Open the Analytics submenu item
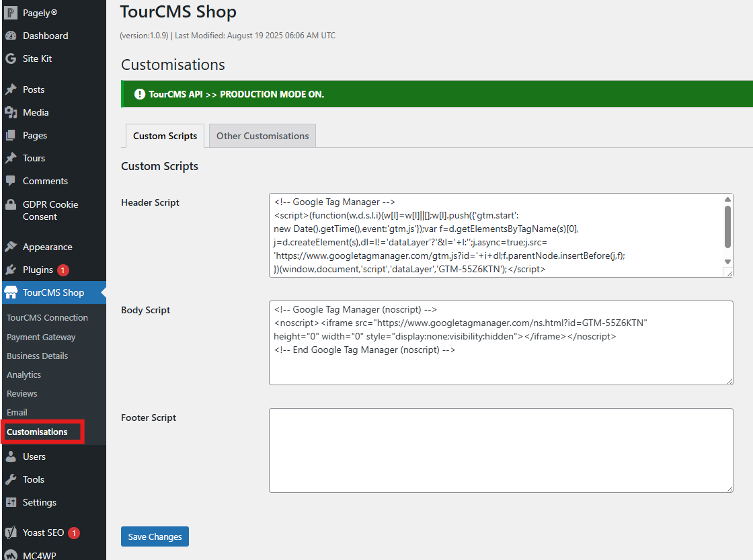Image resolution: width=753 pixels, height=560 pixels. pyautogui.click(x=24, y=374)
